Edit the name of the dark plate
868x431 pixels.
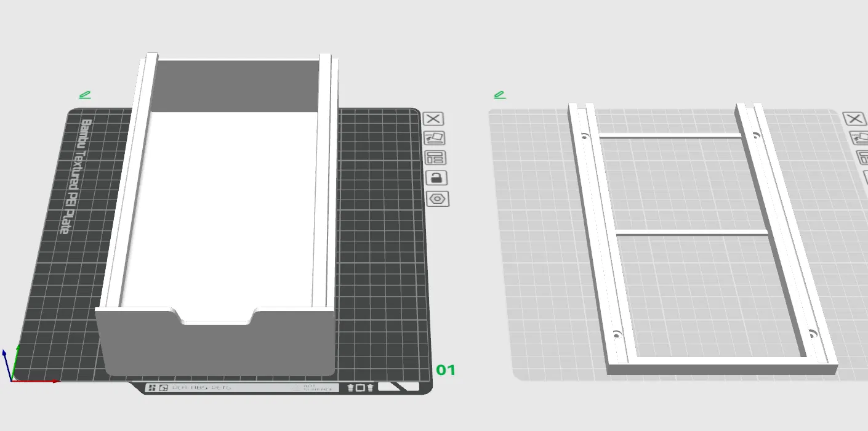85,95
